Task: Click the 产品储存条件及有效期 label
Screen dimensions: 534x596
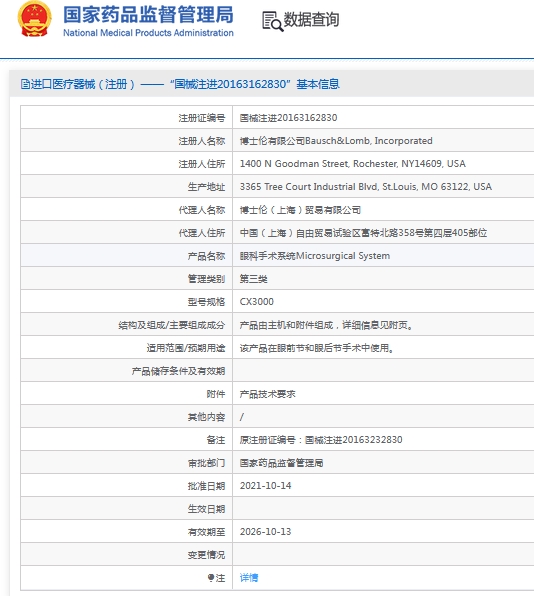Action: [x=179, y=371]
